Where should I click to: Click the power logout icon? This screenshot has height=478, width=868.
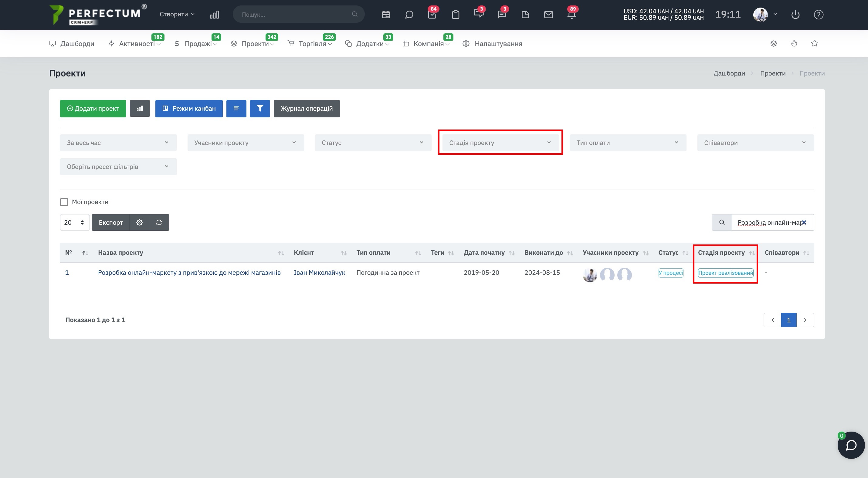point(795,15)
